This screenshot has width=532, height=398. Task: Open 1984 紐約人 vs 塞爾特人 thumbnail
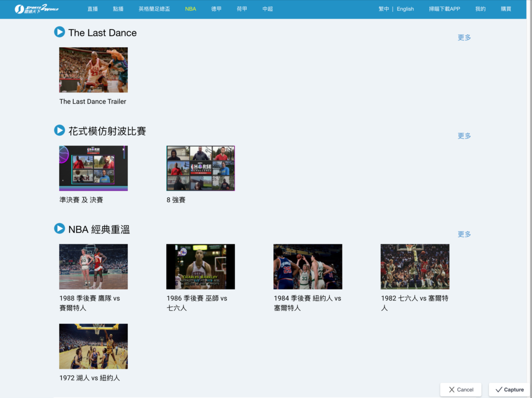[x=308, y=267]
